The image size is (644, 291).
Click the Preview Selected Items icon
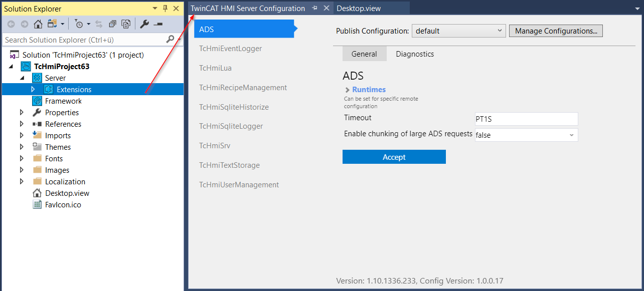[x=158, y=24]
